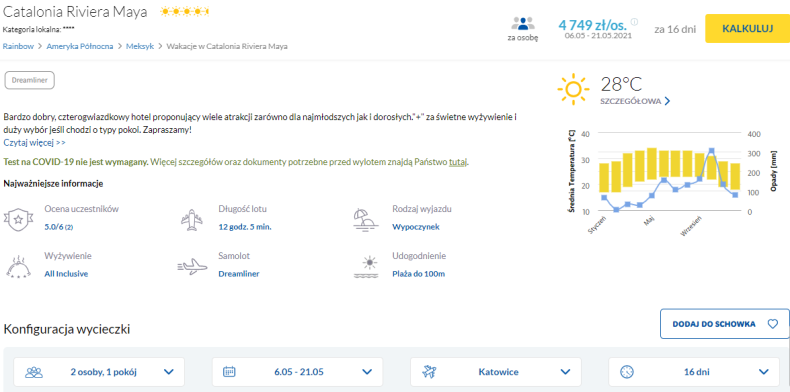Open the 16 dni duration dropdown

[x=694, y=372]
